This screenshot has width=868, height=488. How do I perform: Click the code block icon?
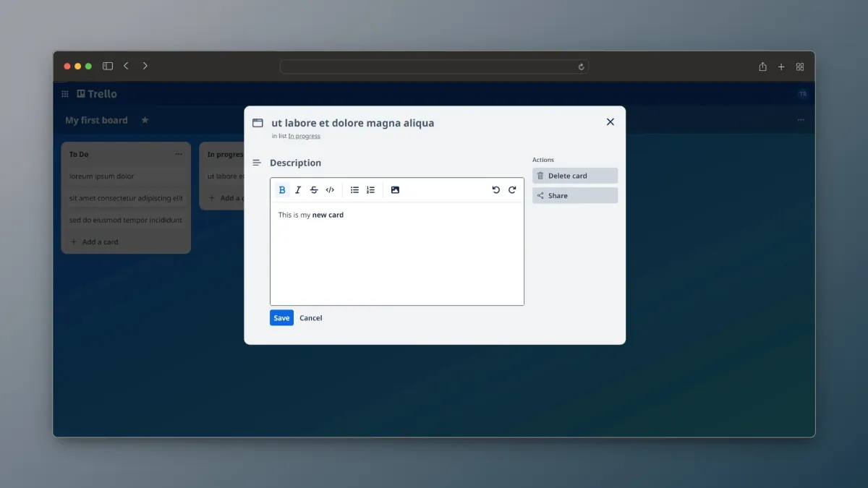pyautogui.click(x=331, y=189)
